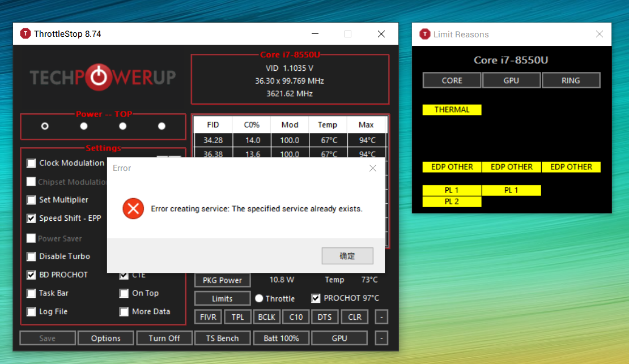This screenshot has width=629, height=364.
Task: Open the Options window
Action: [105, 338]
